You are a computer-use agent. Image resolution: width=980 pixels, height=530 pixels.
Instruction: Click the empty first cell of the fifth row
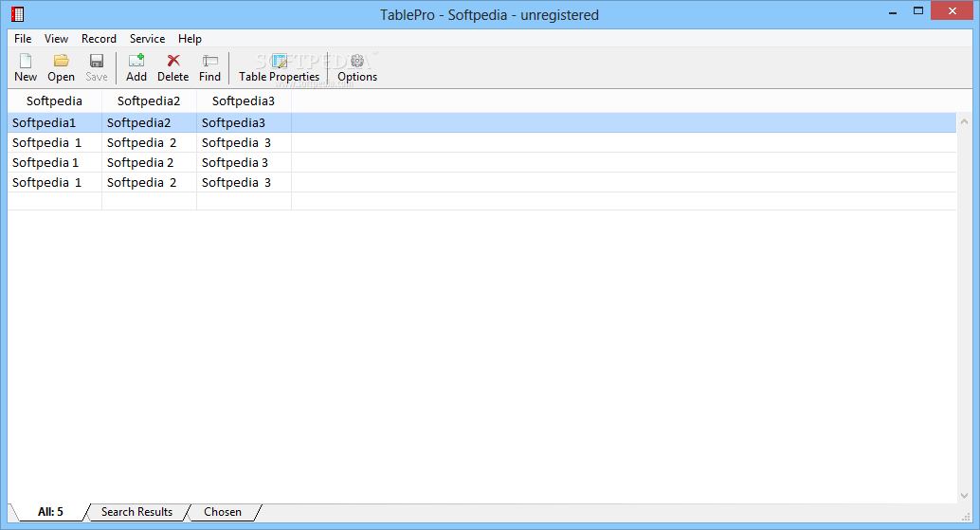[54, 201]
